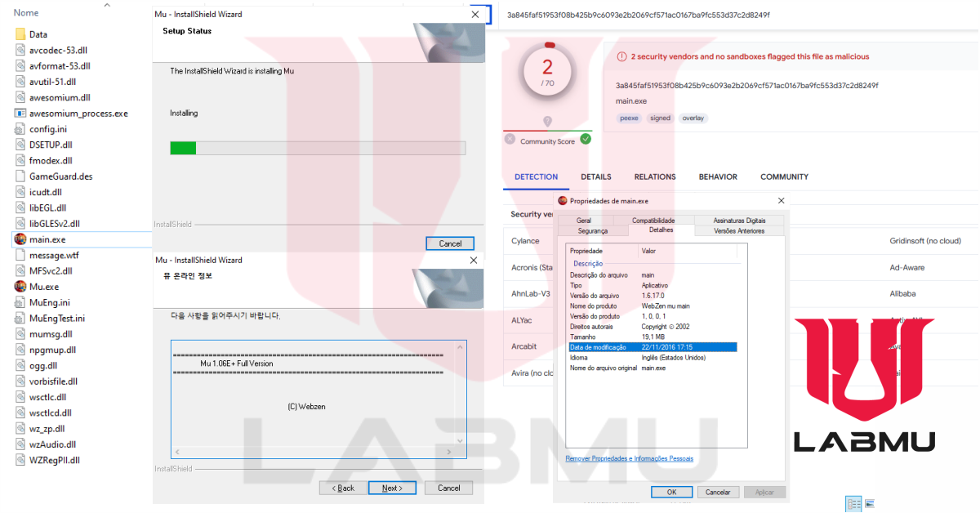Open the BEHAVIOR tab
Image resolution: width=980 pixels, height=513 pixels.
[x=717, y=176]
